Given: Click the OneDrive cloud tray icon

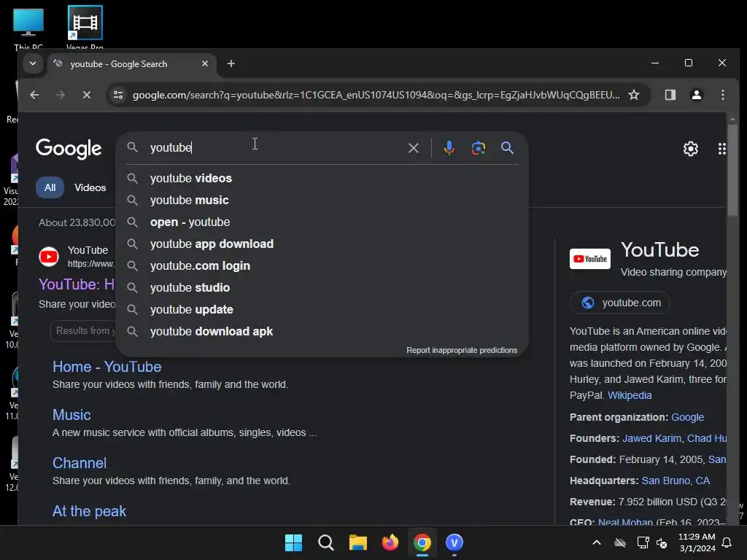Looking at the screenshot, I should click(x=620, y=542).
